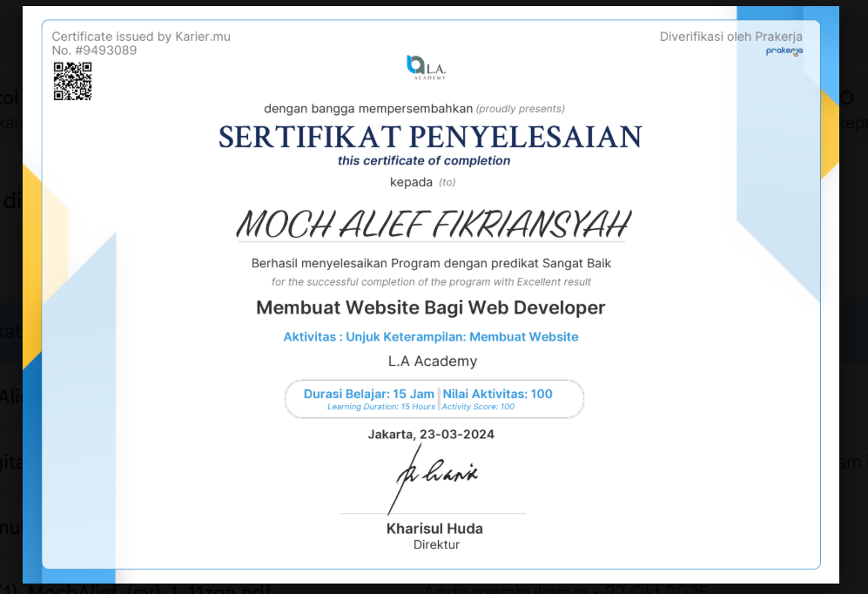The image size is (868, 594).
Task: Click 'Activity Score: 100' caption
Action: point(478,407)
